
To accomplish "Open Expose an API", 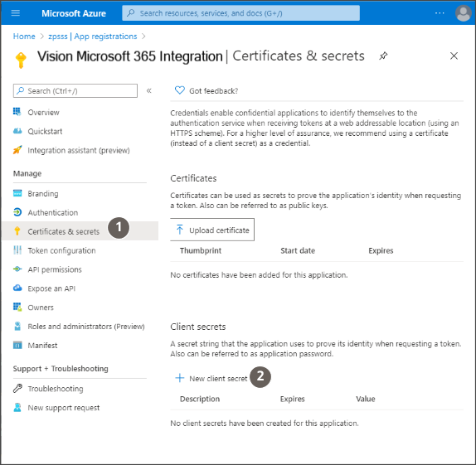I will [51, 288].
